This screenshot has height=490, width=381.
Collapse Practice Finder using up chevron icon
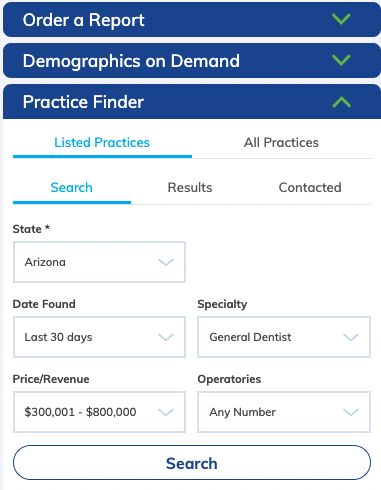(x=341, y=102)
